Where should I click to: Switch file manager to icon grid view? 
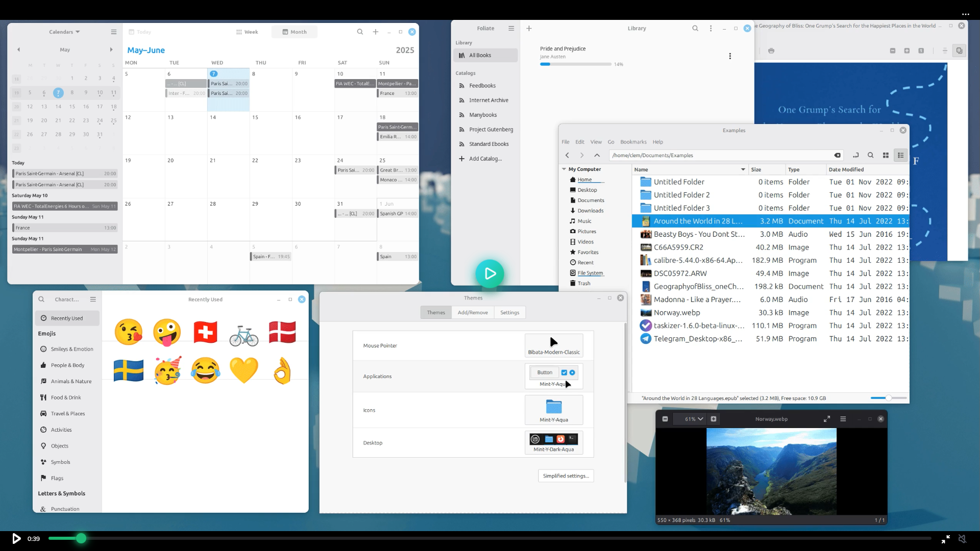point(886,155)
